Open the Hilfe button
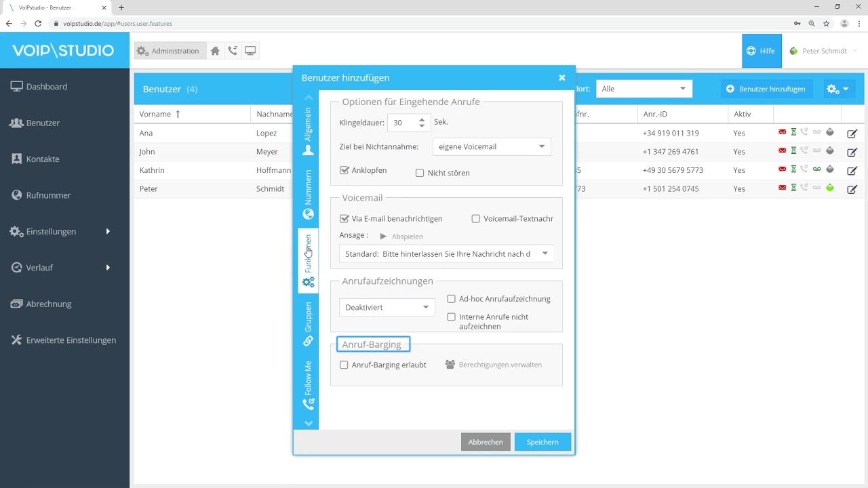 click(x=762, y=51)
